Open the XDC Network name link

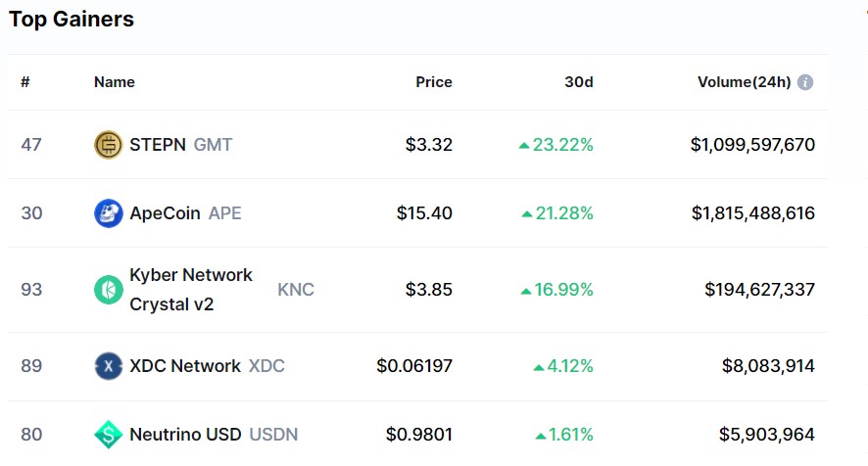[185, 366]
